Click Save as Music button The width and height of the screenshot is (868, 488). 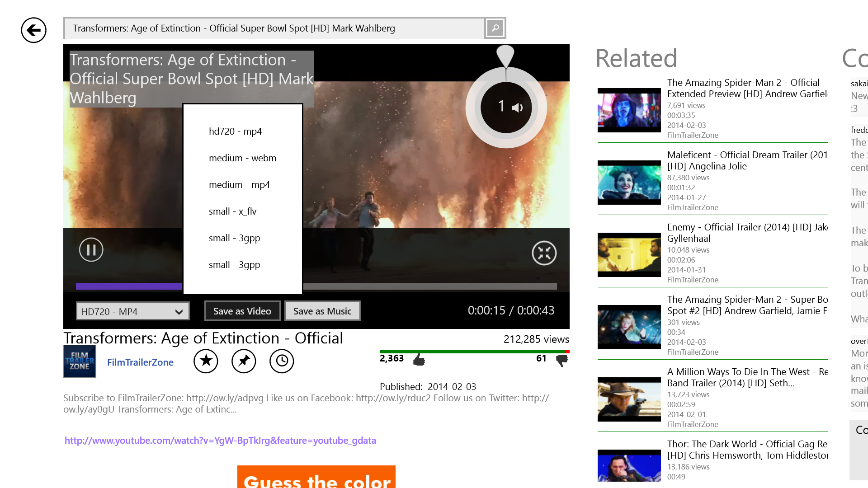pos(322,311)
